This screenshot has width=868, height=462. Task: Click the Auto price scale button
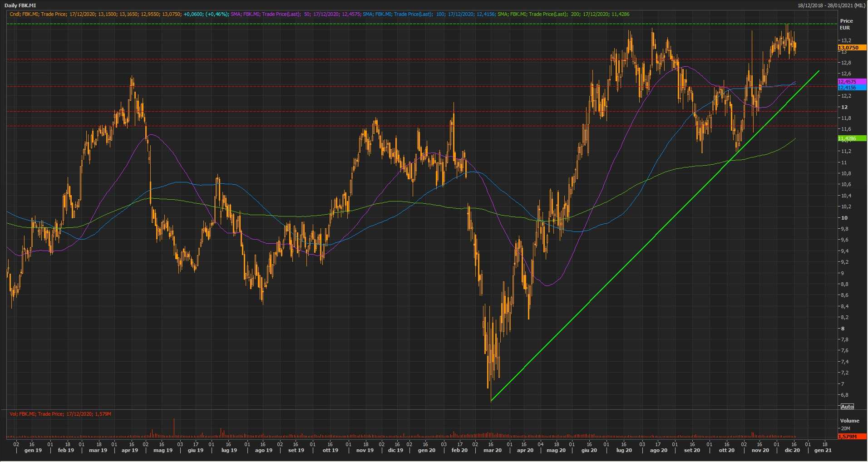pyautogui.click(x=847, y=406)
